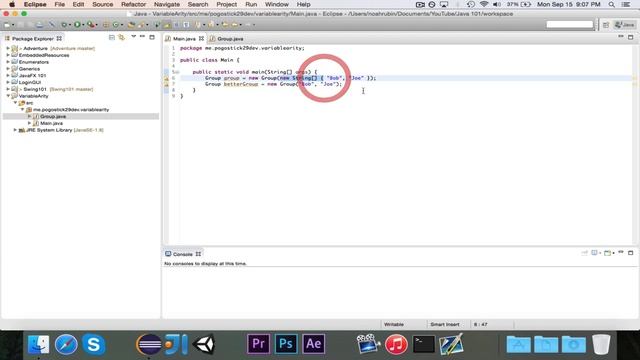Toggle Mark Occurrences toolbar icon
Screen dimensions: 640x360
pyautogui.click(x=167, y=25)
